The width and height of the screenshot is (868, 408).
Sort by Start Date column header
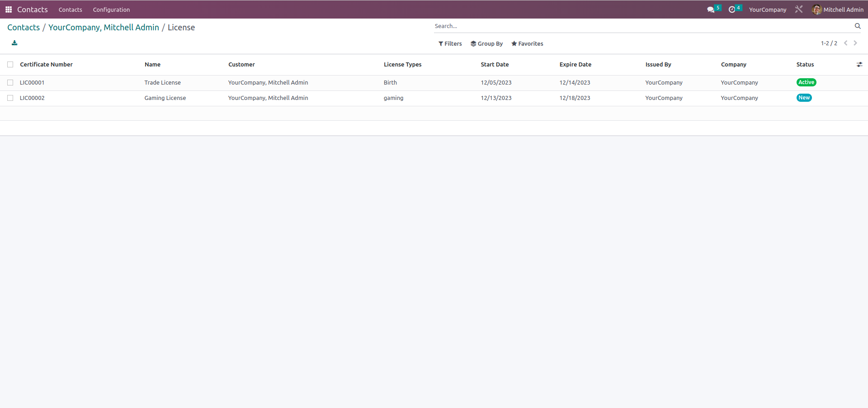495,65
